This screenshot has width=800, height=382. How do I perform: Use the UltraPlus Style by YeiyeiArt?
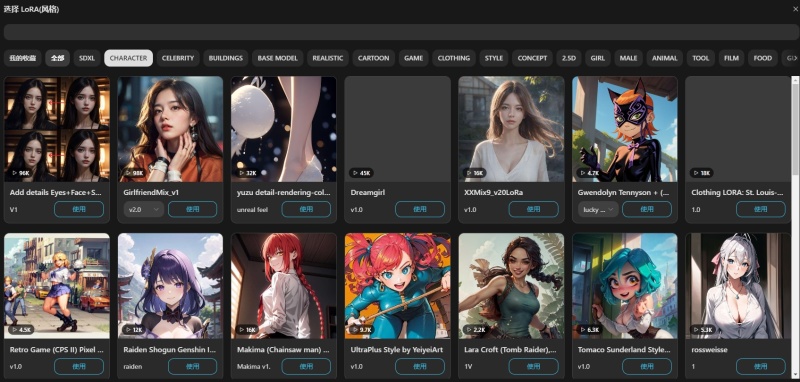point(420,366)
